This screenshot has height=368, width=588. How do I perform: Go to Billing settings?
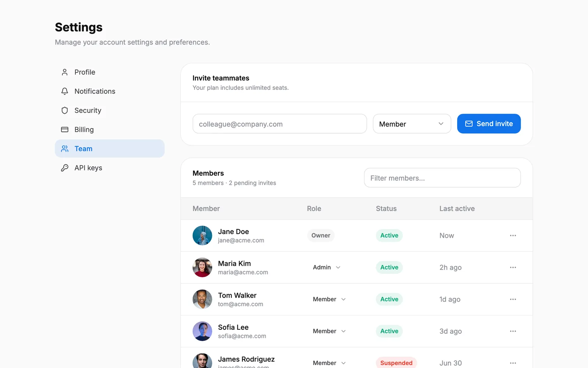tap(110, 130)
